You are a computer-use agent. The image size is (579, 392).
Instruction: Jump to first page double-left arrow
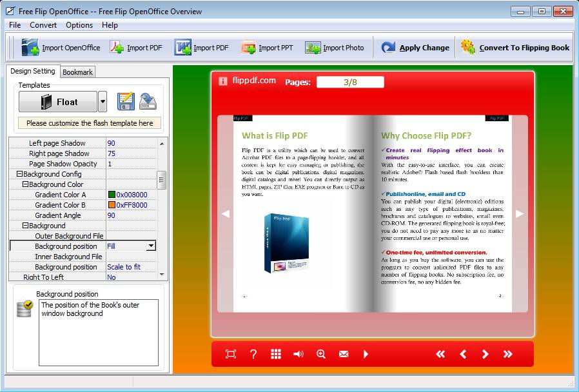point(440,354)
